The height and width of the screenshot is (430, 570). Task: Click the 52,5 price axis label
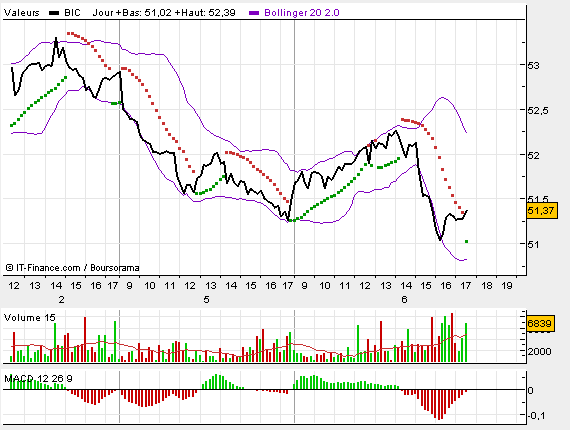[x=538, y=110]
